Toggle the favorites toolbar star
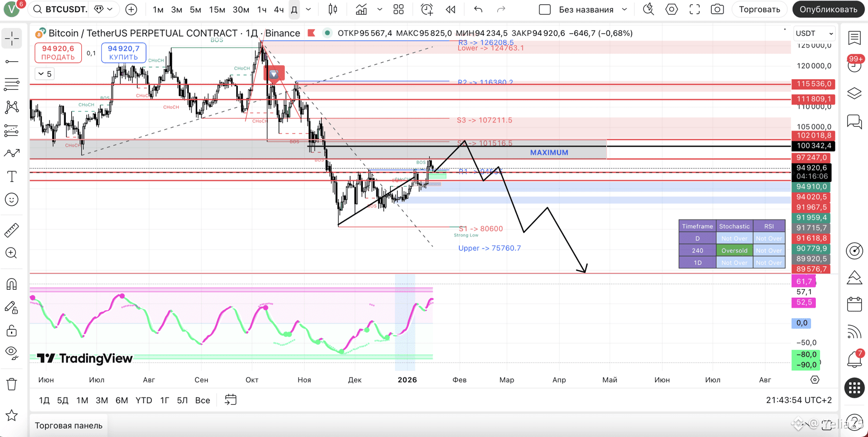The width and height of the screenshot is (868, 437). pyautogui.click(x=12, y=415)
